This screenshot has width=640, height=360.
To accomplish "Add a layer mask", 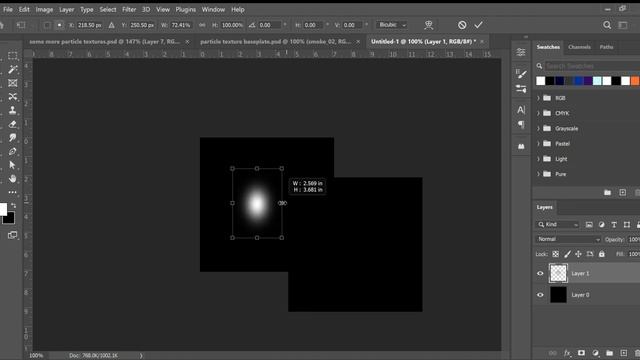I will point(581,353).
